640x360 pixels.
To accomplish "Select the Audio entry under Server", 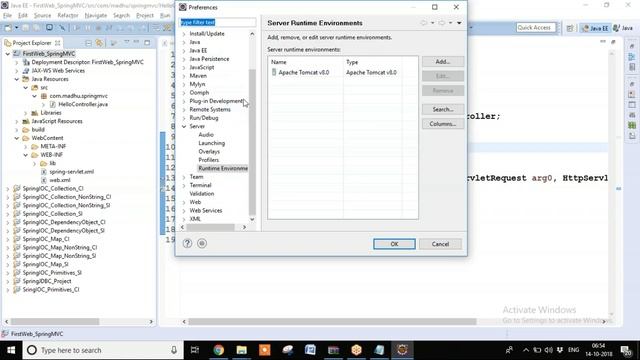I will coord(206,135).
